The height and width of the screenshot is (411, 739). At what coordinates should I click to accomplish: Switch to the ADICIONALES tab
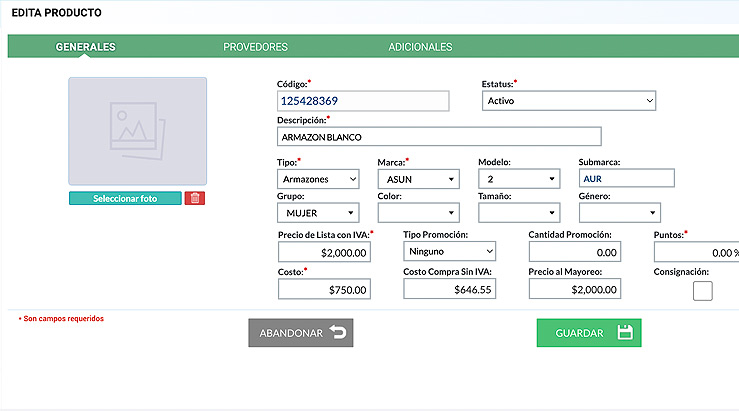pos(420,47)
